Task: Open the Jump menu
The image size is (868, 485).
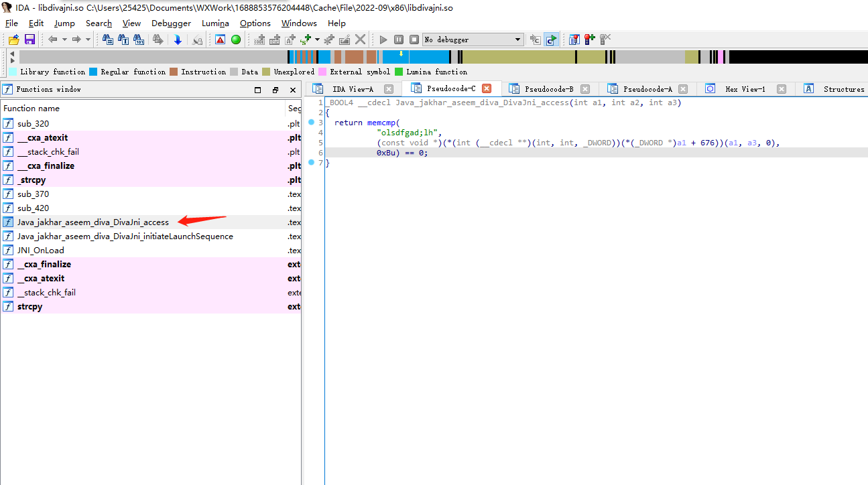Action: pyautogui.click(x=64, y=23)
